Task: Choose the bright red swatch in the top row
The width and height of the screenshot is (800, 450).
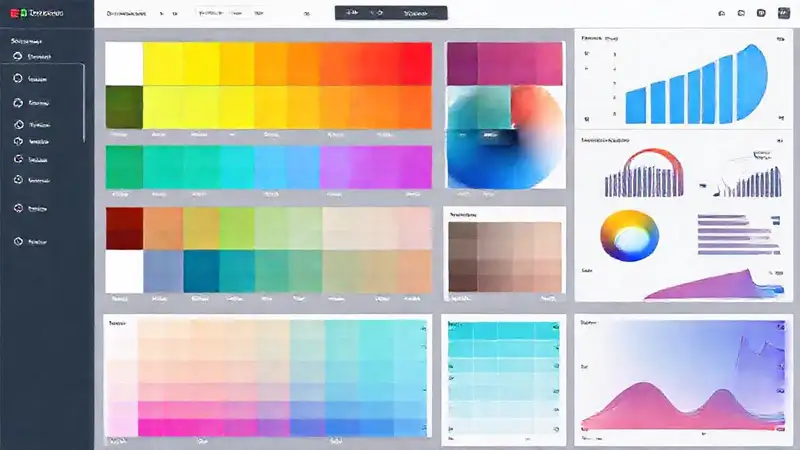Action: pyautogui.click(x=414, y=64)
